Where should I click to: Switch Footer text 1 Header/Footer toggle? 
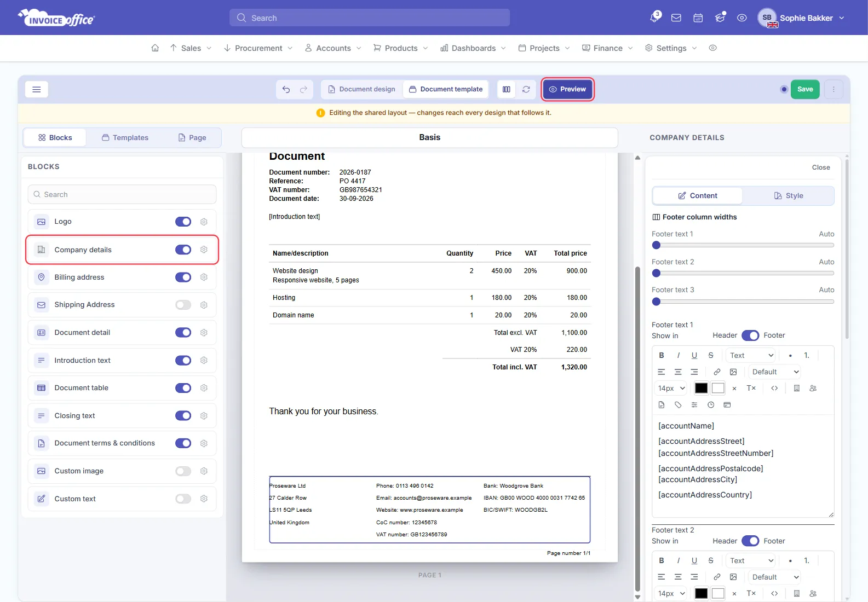750,335
